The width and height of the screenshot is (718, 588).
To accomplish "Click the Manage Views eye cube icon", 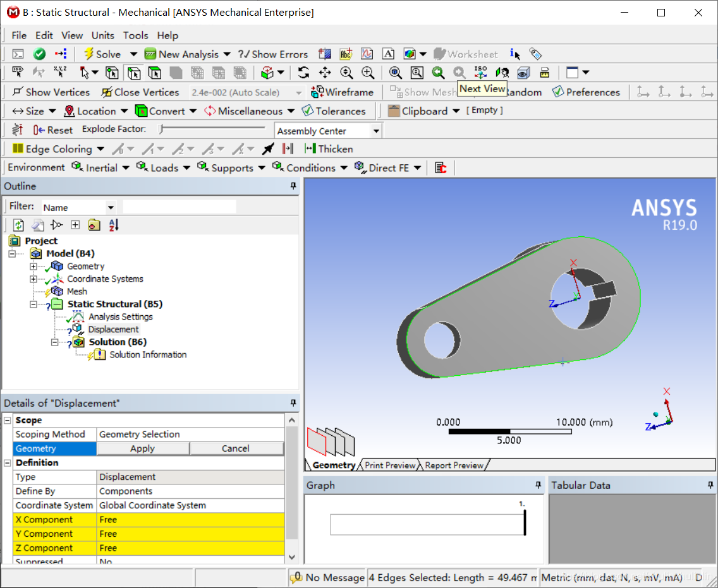I will click(523, 73).
